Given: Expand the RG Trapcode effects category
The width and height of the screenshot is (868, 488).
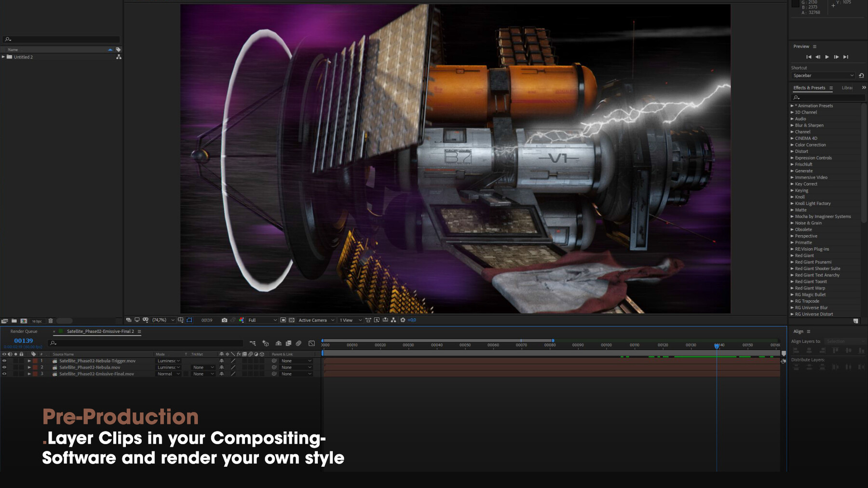Looking at the screenshot, I should pos(792,301).
